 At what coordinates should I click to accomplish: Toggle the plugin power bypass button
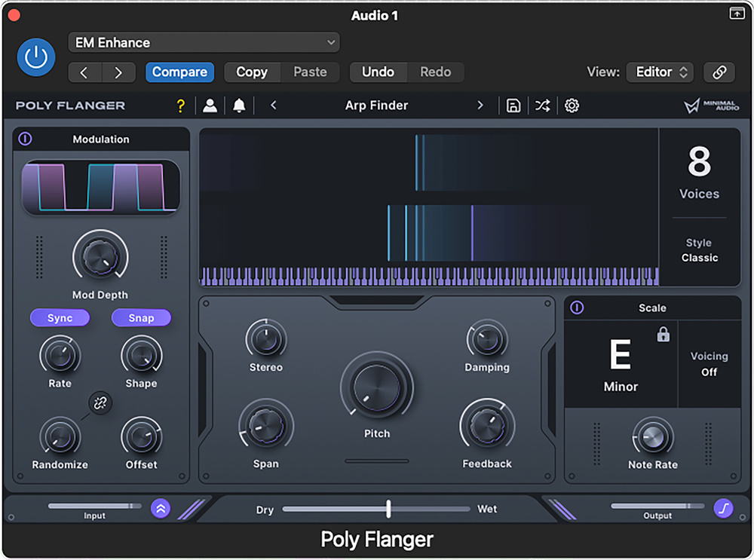click(36, 57)
